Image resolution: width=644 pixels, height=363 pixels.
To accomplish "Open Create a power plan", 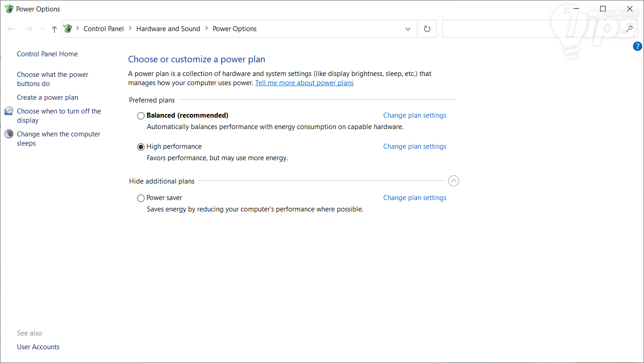I will (x=48, y=98).
